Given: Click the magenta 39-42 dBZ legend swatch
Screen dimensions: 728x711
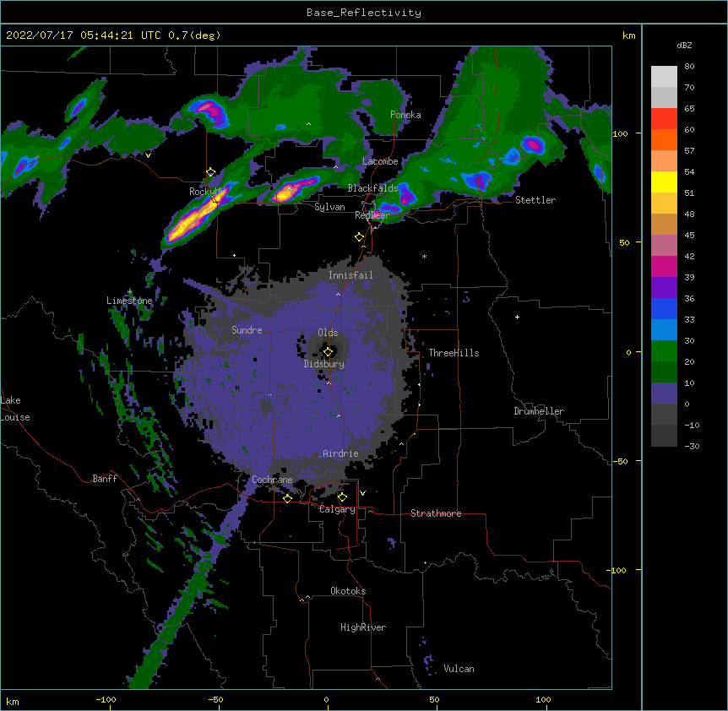Looking at the screenshot, I should [664, 266].
